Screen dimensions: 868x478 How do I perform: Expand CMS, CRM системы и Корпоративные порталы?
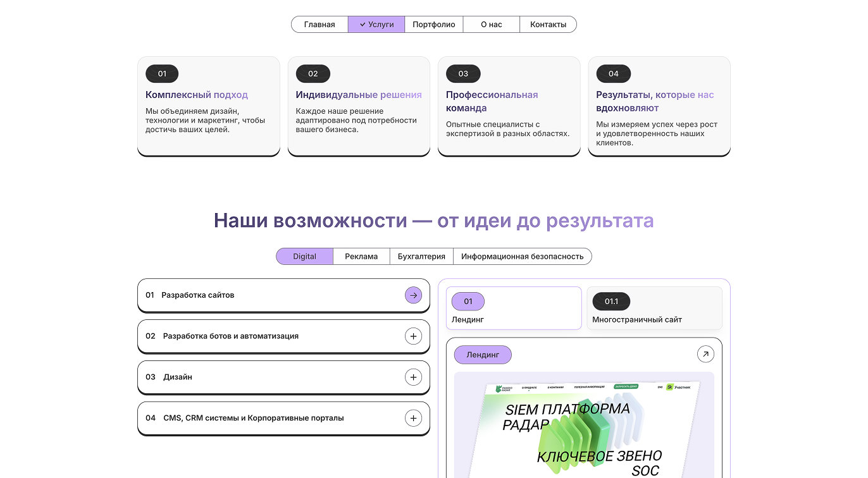point(413,419)
